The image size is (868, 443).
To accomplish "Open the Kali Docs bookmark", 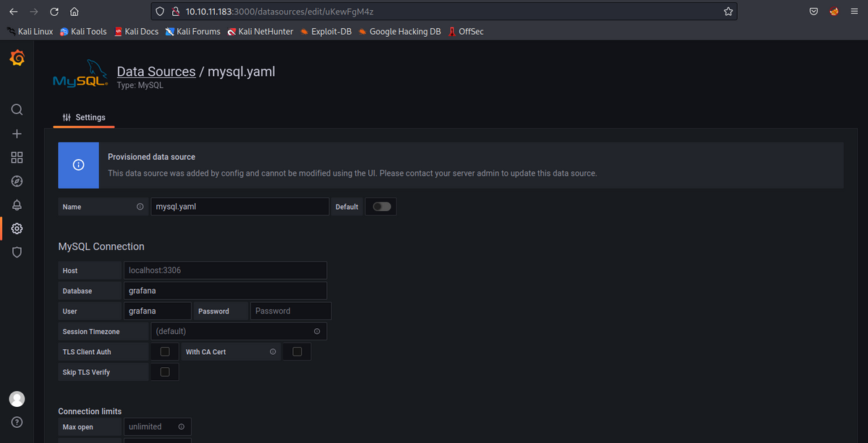I will point(136,32).
